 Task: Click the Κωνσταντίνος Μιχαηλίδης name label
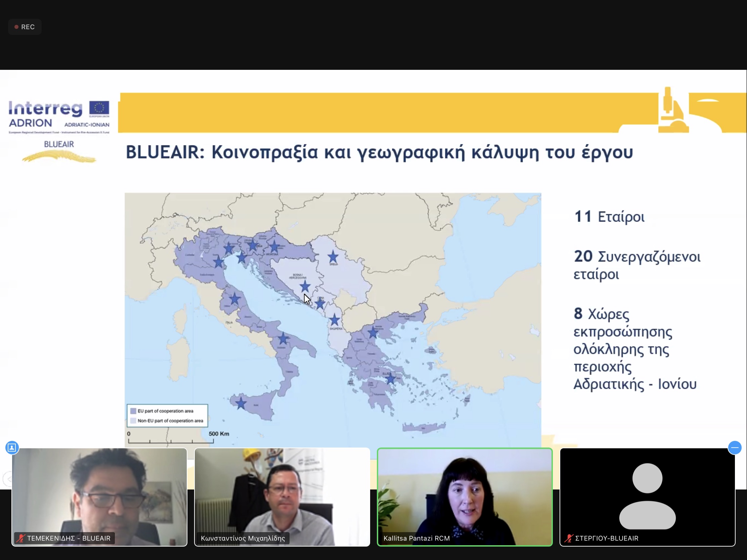243,538
